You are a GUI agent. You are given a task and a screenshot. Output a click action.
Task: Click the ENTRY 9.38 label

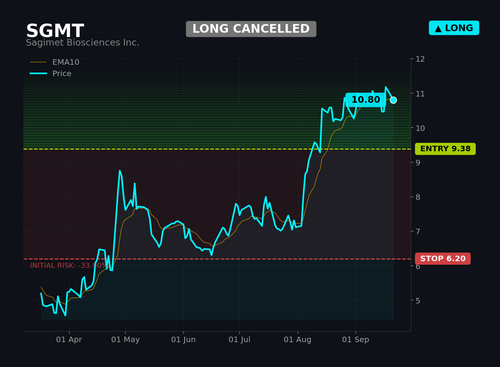point(445,149)
